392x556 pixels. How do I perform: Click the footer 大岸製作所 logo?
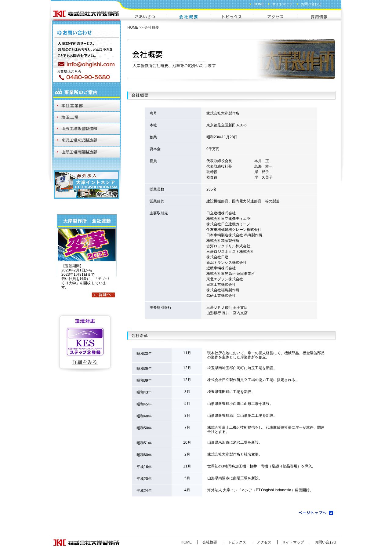tap(86, 543)
